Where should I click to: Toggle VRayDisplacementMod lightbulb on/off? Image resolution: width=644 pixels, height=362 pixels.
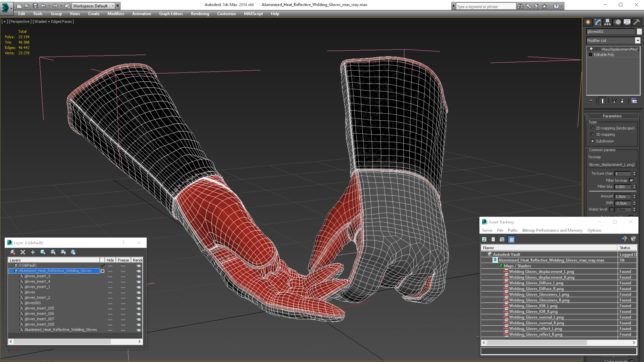coord(591,49)
